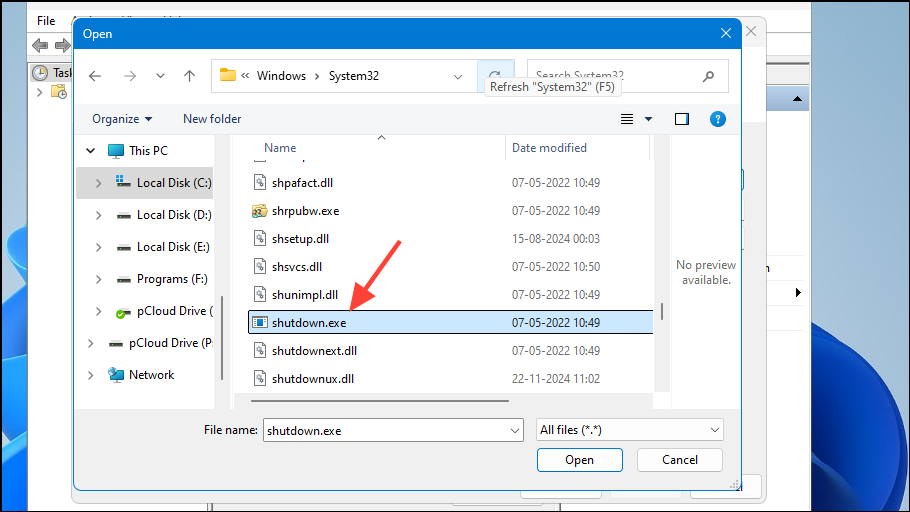Open the address bar path dropdown

(x=458, y=76)
